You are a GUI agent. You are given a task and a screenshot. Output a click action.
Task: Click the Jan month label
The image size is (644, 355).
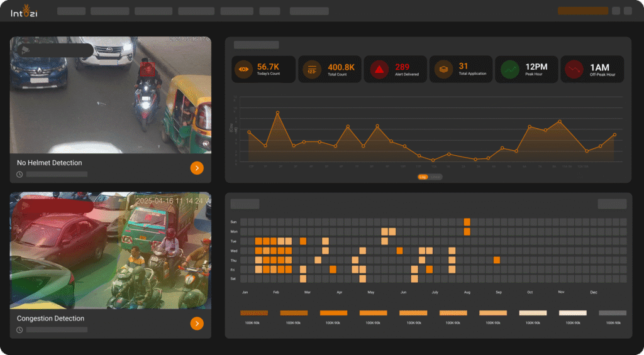point(245,292)
